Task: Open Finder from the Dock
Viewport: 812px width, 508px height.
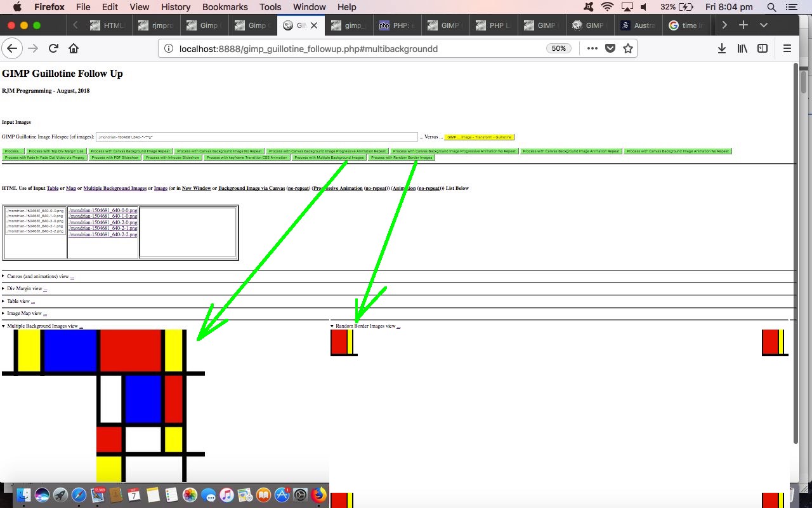Action: [24, 495]
